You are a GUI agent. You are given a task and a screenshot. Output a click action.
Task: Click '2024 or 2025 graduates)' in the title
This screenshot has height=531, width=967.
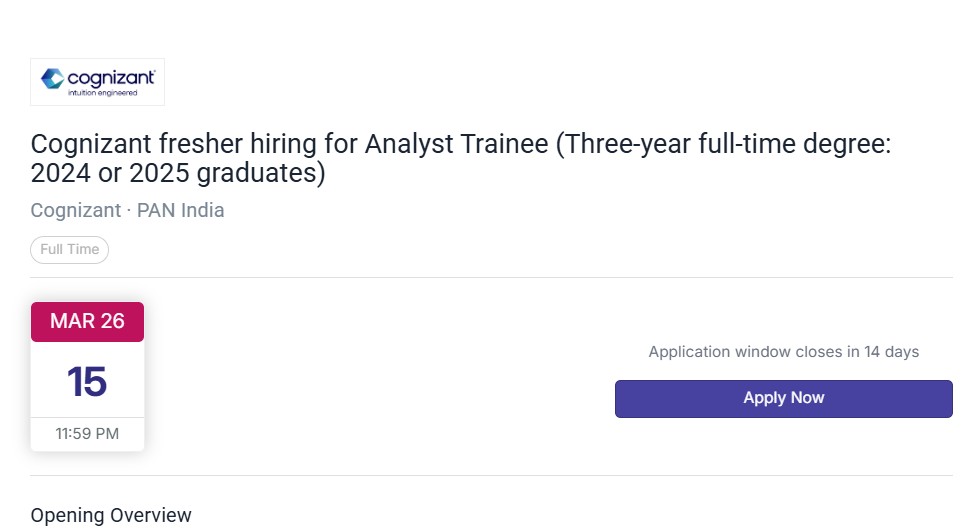(x=178, y=174)
